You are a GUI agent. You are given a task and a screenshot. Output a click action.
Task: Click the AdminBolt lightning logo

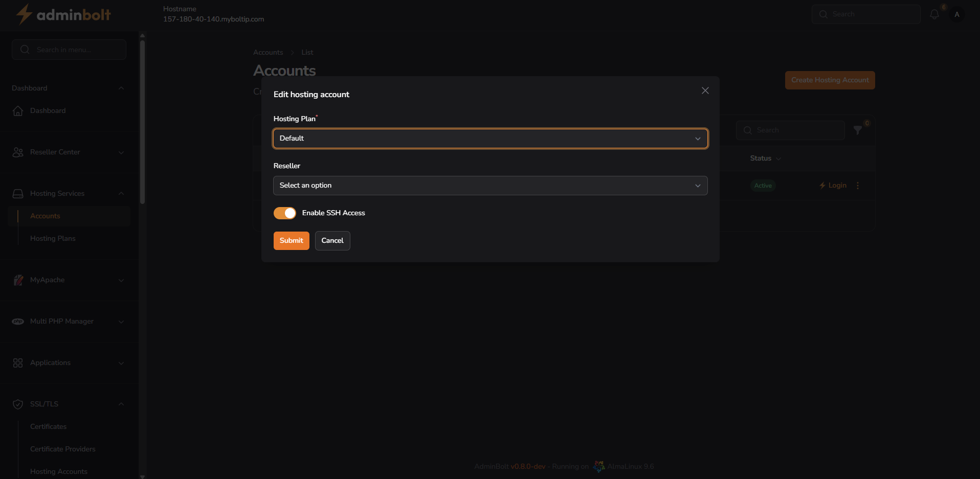pyautogui.click(x=24, y=14)
